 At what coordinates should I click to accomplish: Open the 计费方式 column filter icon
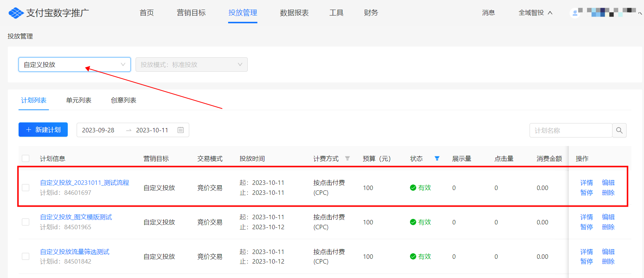(347, 158)
